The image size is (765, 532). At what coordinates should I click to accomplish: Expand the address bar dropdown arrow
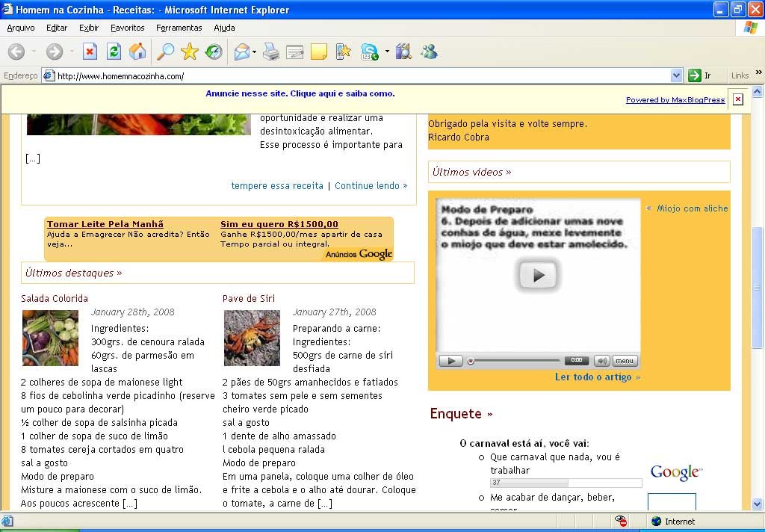676,75
